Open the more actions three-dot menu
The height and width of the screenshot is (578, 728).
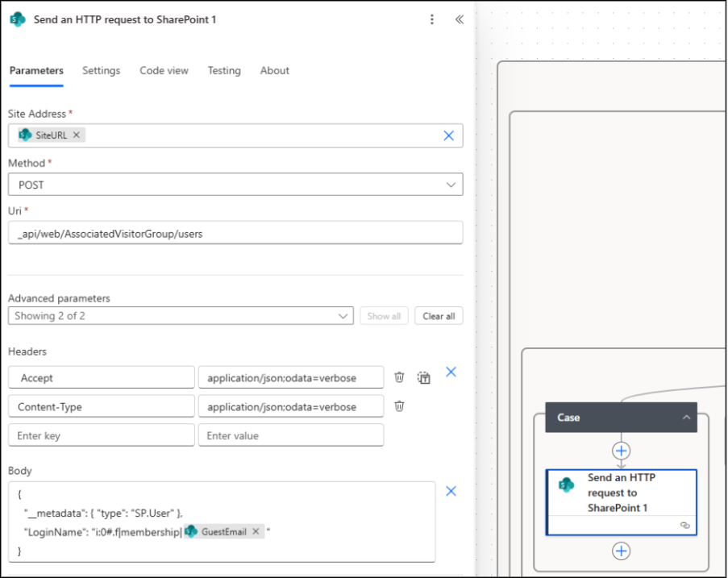432,19
